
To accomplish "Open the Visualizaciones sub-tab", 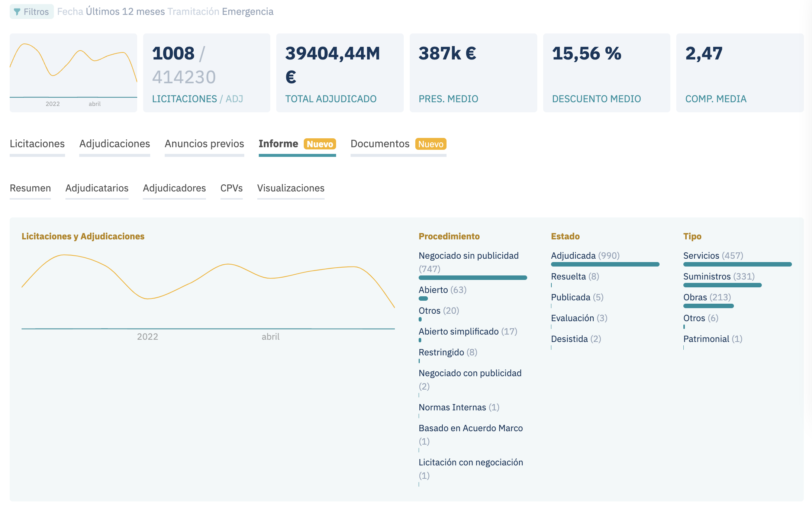I will 291,188.
